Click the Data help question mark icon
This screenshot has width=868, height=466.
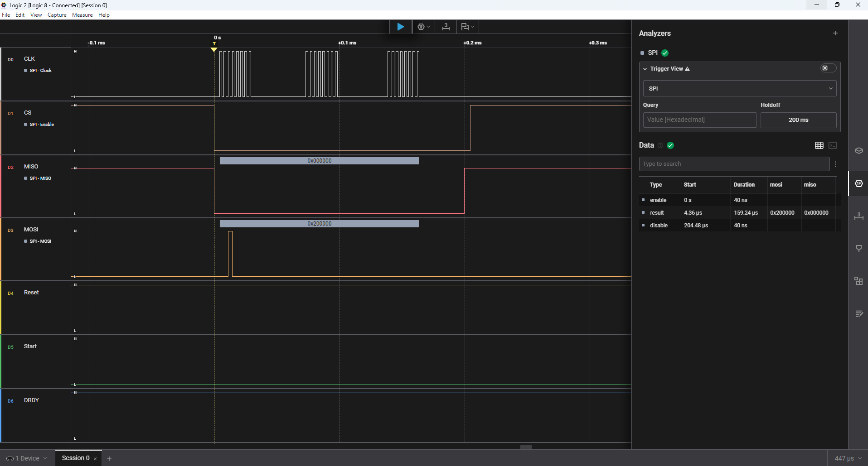point(660,145)
